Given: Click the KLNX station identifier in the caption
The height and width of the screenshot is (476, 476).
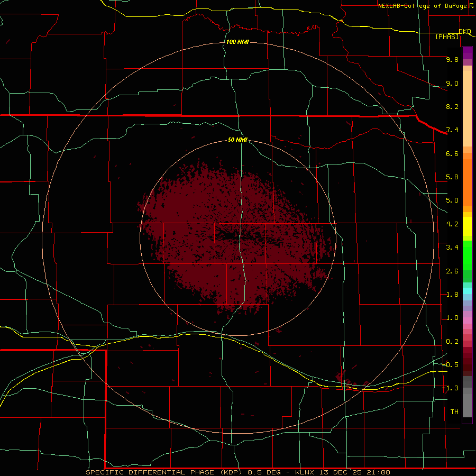Looking at the screenshot, I should (x=305, y=472).
